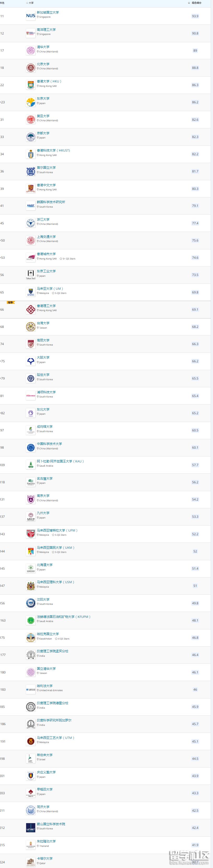Click the 93.9 score badge
This screenshot has width=213, height=868.
pyautogui.click(x=195, y=16)
